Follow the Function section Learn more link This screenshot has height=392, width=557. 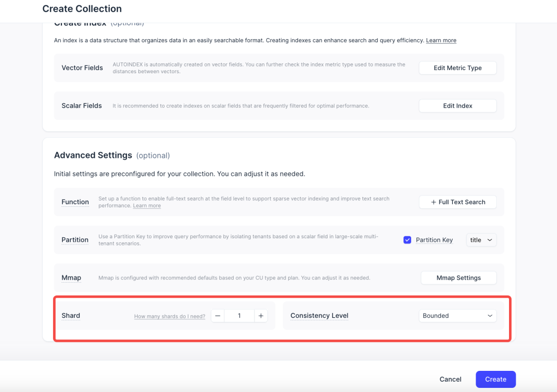(x=147, y=206)
